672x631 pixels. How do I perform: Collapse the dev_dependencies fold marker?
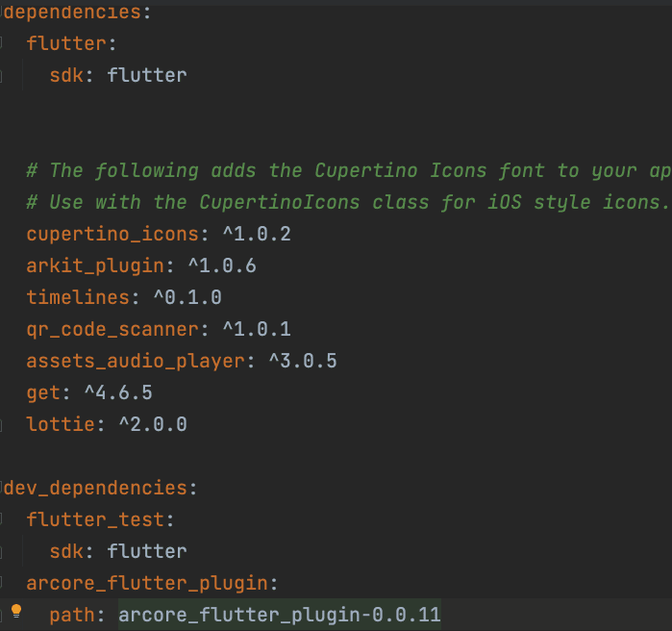click(3, 488)
